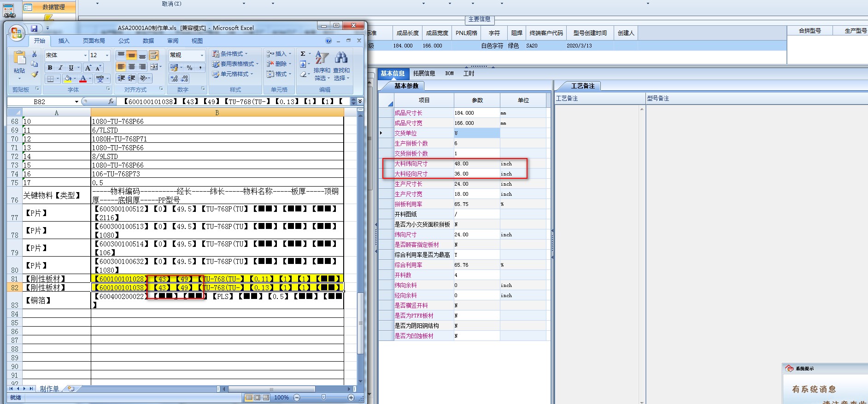The height and width of the screenshot is (404, 868).
Task: Decrease indent in the alignment group
Action: pyautogui.click(x=121, y=78)
